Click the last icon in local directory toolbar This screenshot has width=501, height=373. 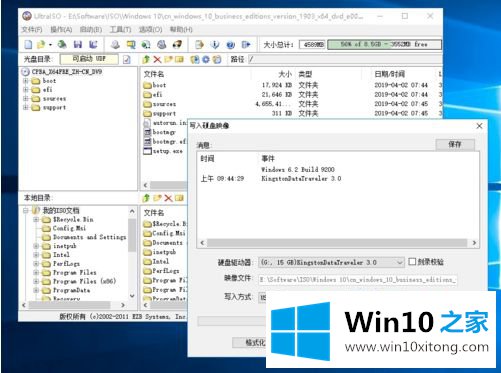[180, 198]
